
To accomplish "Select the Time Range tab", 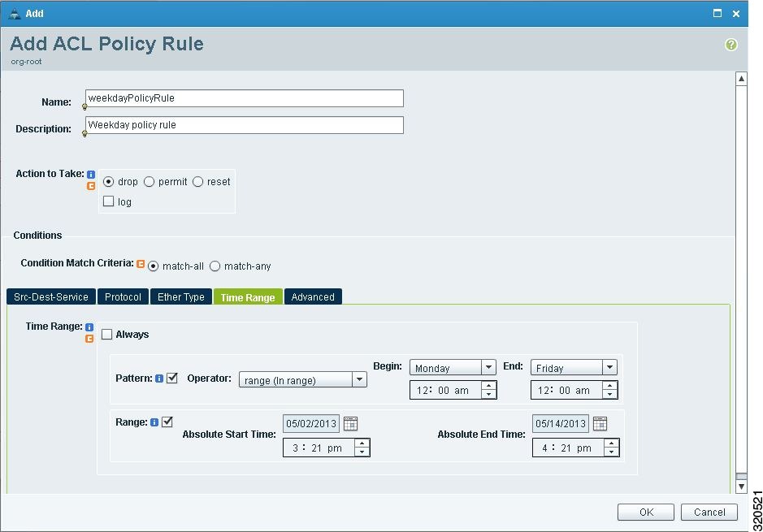I will [x=248, y=296].
